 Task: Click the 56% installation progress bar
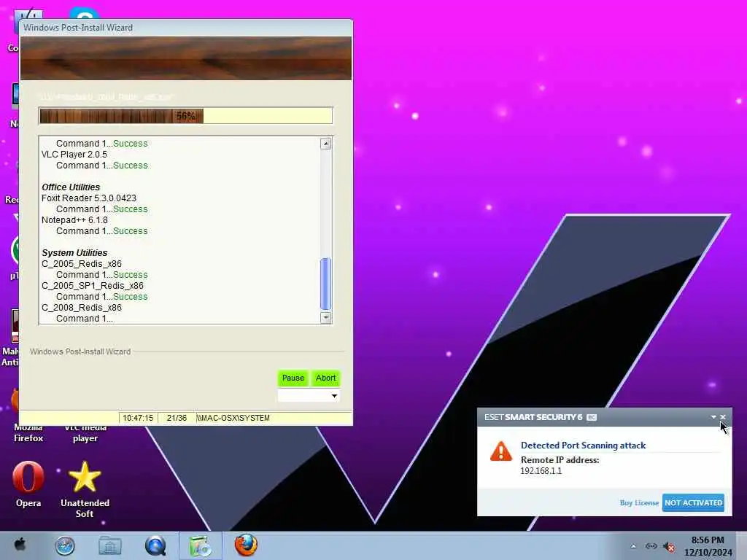[185, 116]
